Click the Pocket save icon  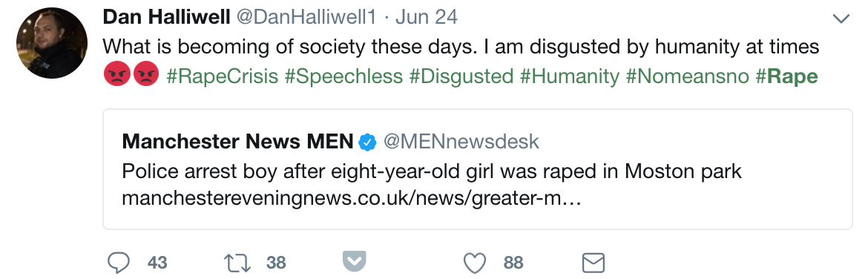355,261
